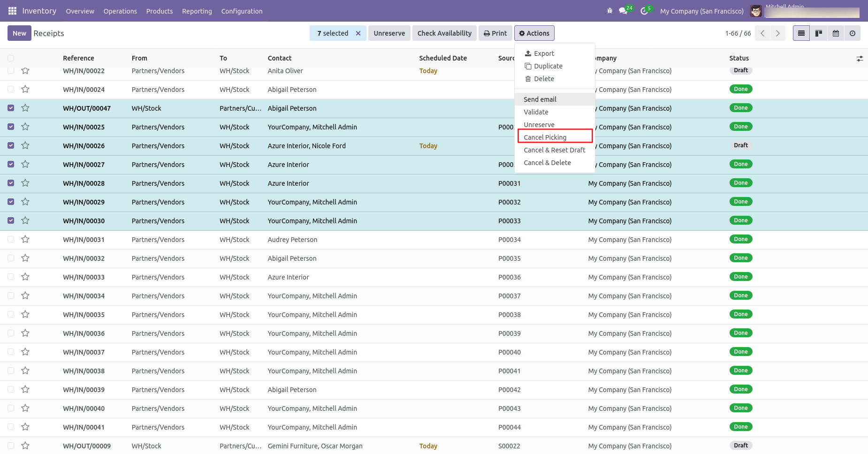The width and height of the screenshot is (868, 454).
Task: Go to previous page arrow
Action: tap(763, 33)
